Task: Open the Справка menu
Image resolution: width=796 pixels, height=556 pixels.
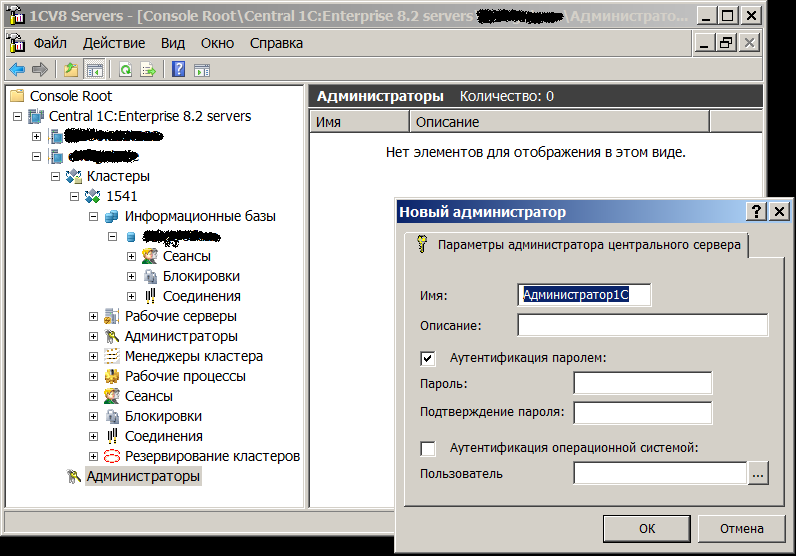Action: pyautogui.click(x=276, y=43)
